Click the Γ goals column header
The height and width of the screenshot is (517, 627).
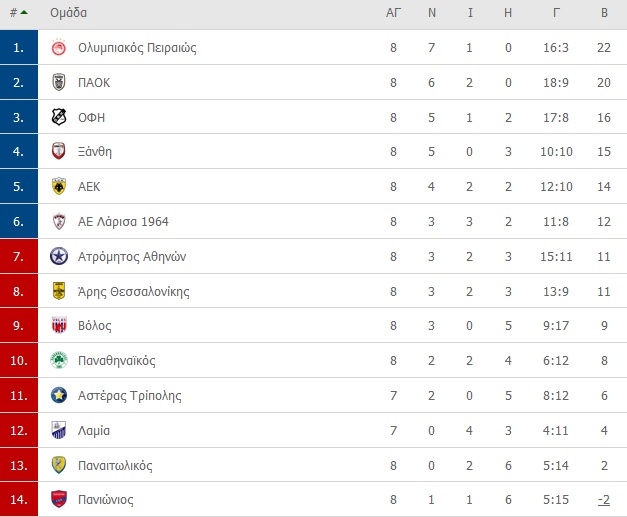(x=556, y=13)
